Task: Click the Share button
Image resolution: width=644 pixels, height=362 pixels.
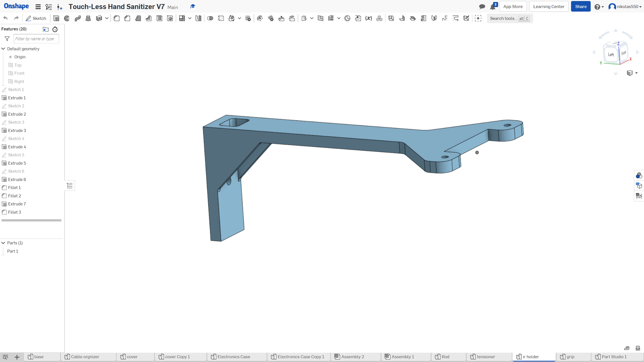Action: [581, 6]
